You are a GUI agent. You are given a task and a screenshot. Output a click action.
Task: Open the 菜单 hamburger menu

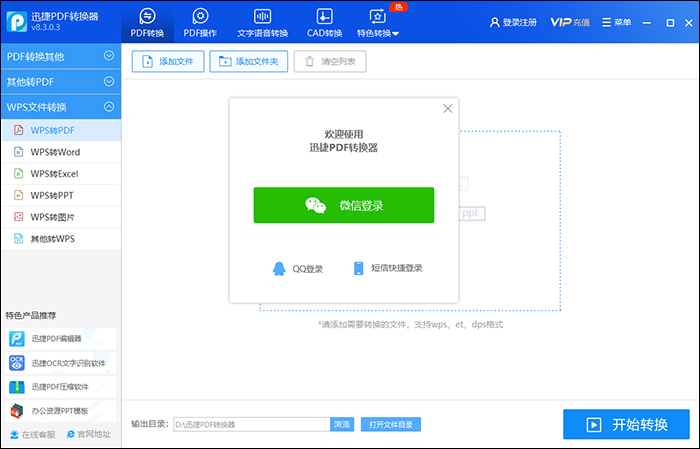616,22
